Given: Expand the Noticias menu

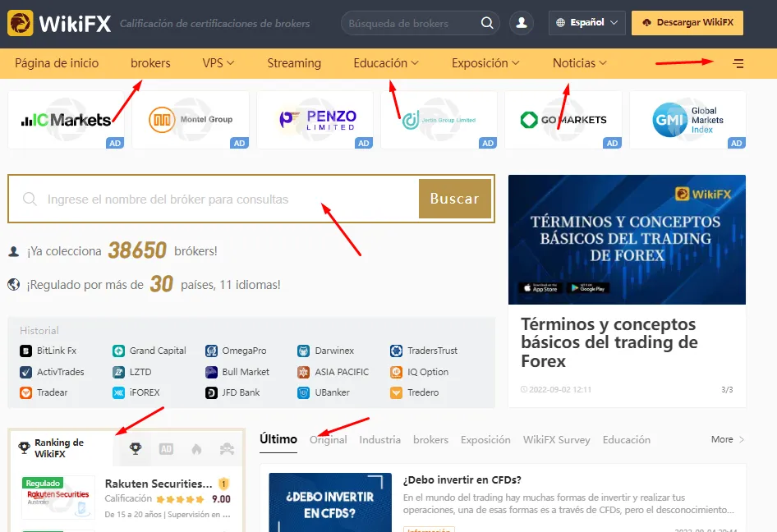Looking at the screenshot, I should pyautogui.click(x=579, y=63).
